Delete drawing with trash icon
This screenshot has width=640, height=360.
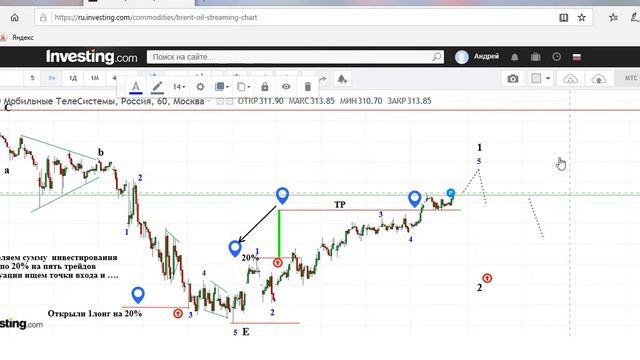[308, 87]
